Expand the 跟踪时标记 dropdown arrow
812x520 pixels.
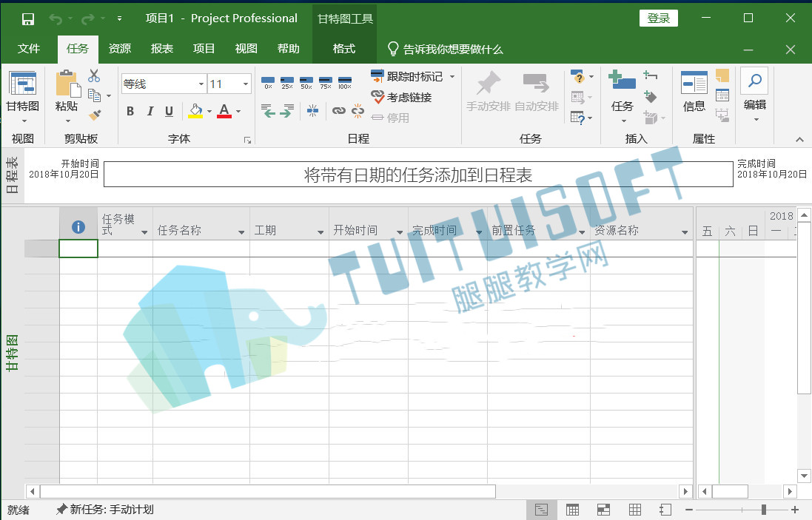coord(452,77)
